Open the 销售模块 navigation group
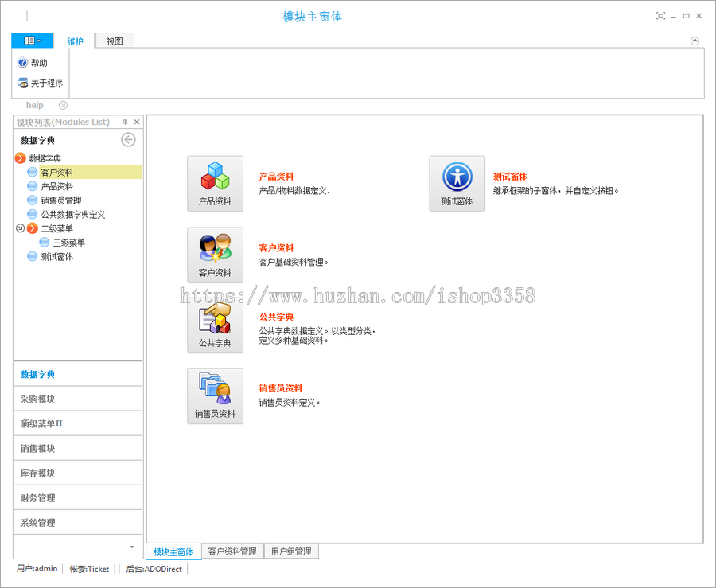The width and height of the screenshot is (716, 588). pyautogui.click(x=78, y=448)
